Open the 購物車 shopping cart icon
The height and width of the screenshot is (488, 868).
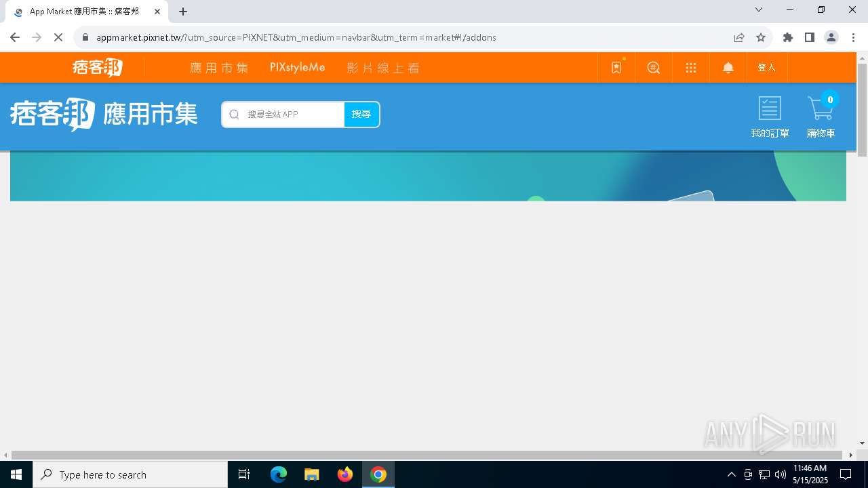[821, 117]
